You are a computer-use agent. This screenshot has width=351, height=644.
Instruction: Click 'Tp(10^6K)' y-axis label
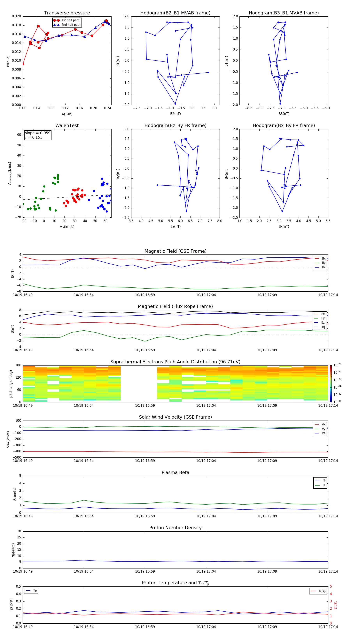point(11,605)
